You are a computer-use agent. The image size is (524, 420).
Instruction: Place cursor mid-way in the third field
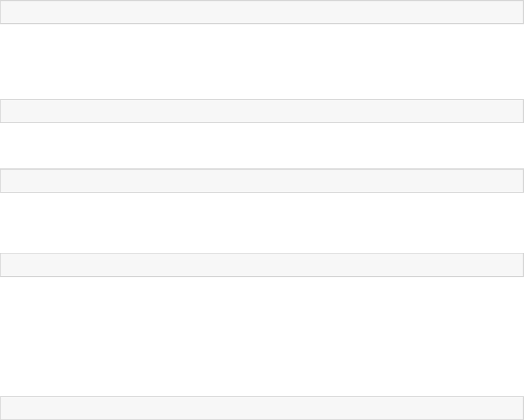tap(262, 181)
